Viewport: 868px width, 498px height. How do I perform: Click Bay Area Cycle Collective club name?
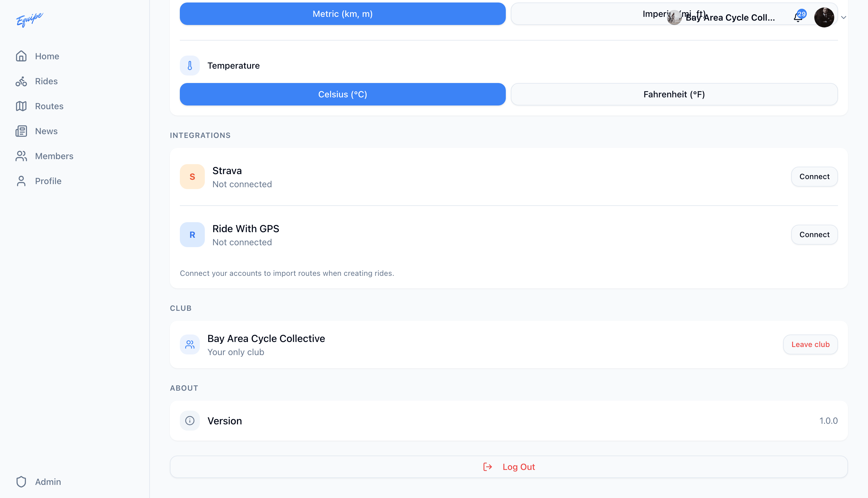click(266, 338)
